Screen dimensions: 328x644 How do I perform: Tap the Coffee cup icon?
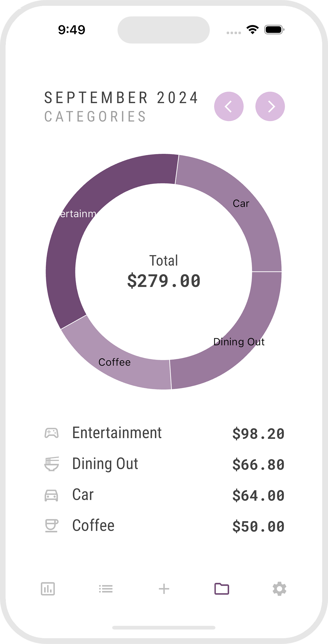tap(51, 526)
